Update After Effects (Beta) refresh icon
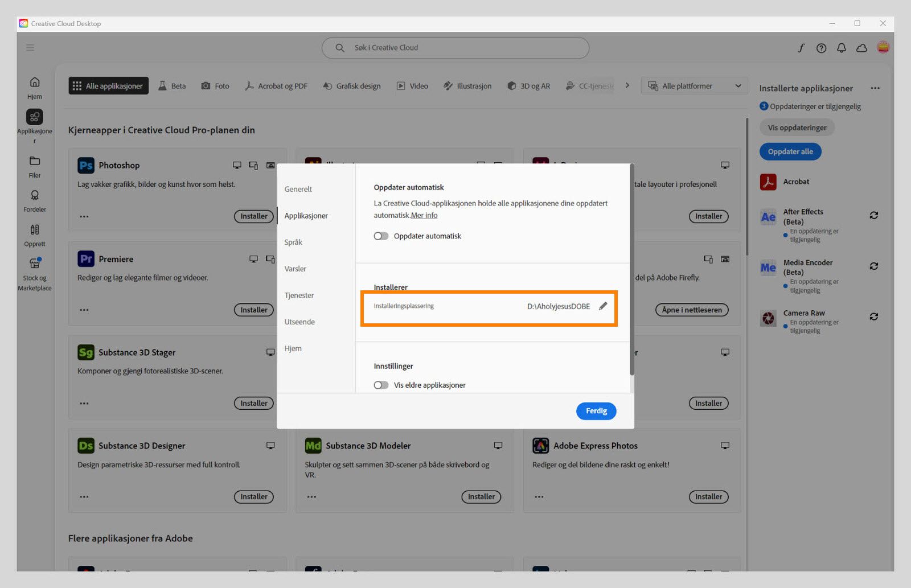The image size is (911, 588). [x=874, y=215]
